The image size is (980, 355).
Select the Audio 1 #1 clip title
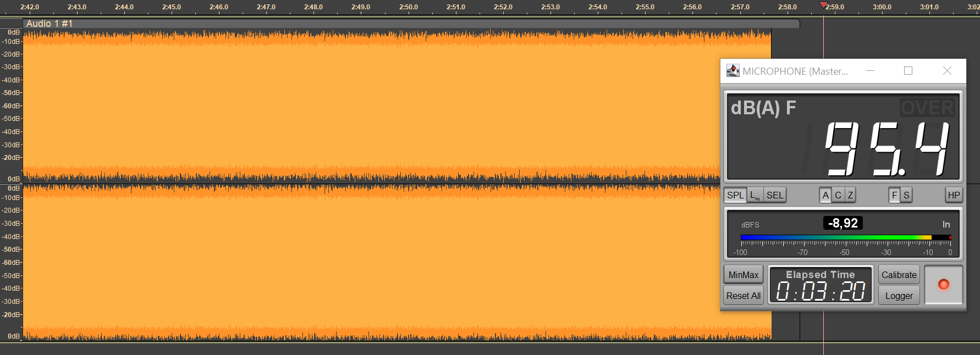click(x=49, y=24)
